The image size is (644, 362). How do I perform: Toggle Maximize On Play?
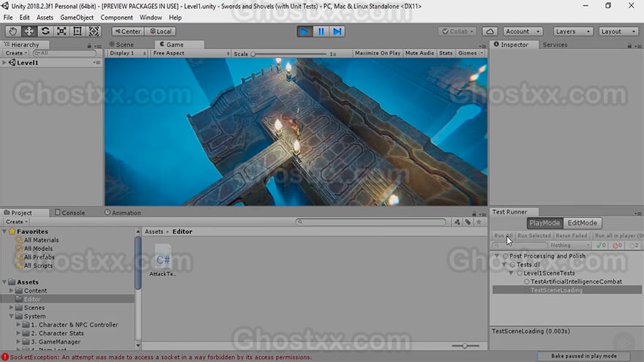pos(378,53)
